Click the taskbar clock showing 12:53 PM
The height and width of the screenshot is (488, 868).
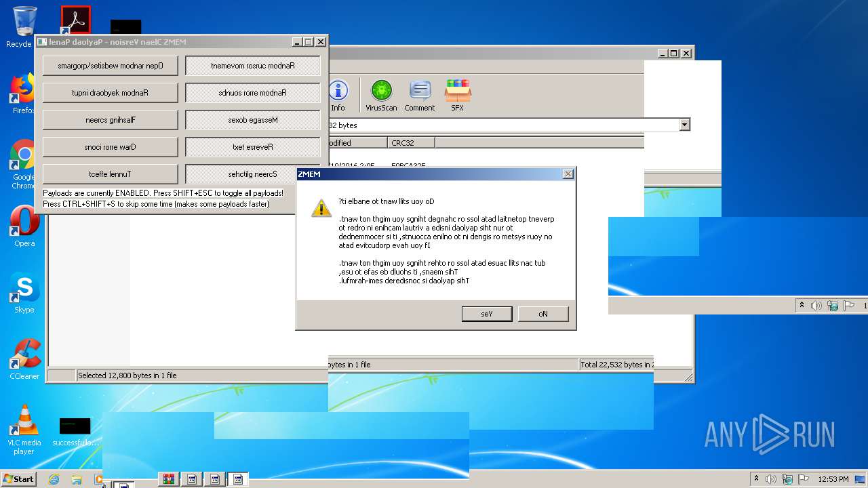pyautogui.click(x=833, y=479)
